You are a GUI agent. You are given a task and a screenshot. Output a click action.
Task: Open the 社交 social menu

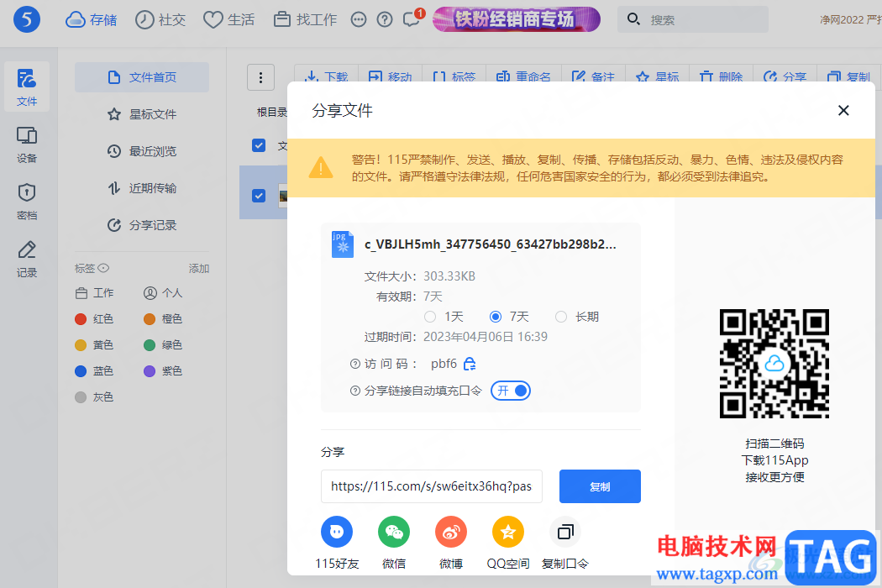coord(160,19)
